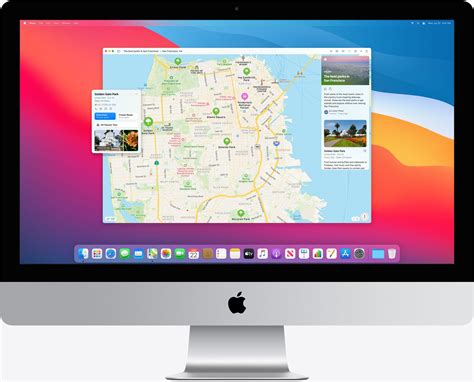Open Photos from the Dock

pos(166,254)
